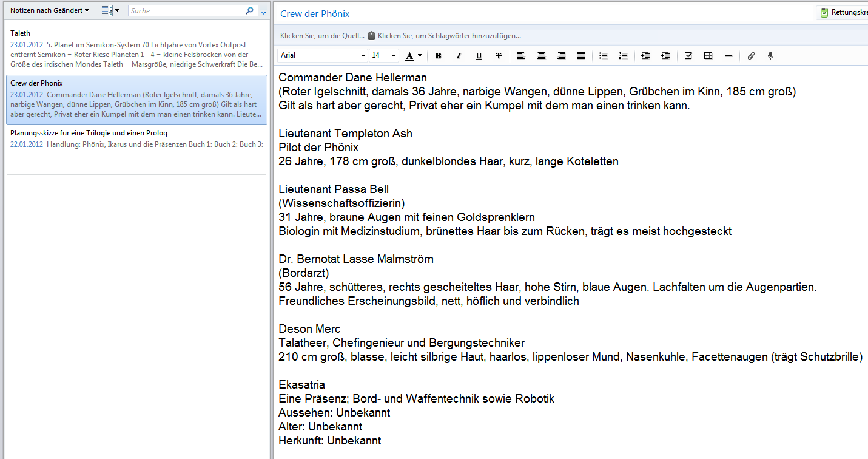Apply italic formatting

coord(459,56)
